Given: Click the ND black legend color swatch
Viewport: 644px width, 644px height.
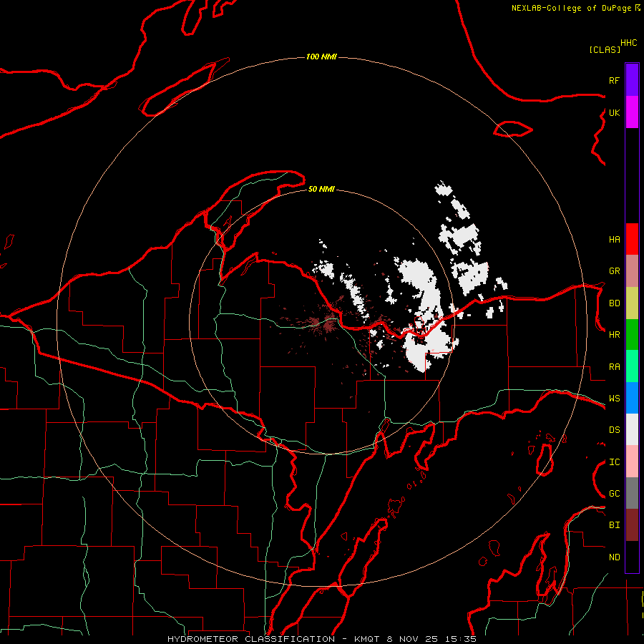Looking at the screenshot, I should tap(632, 557).
